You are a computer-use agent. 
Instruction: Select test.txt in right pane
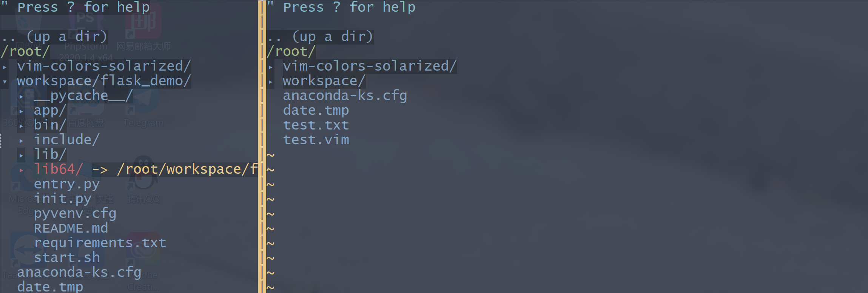pyautogui.click(x=316, y=125)
